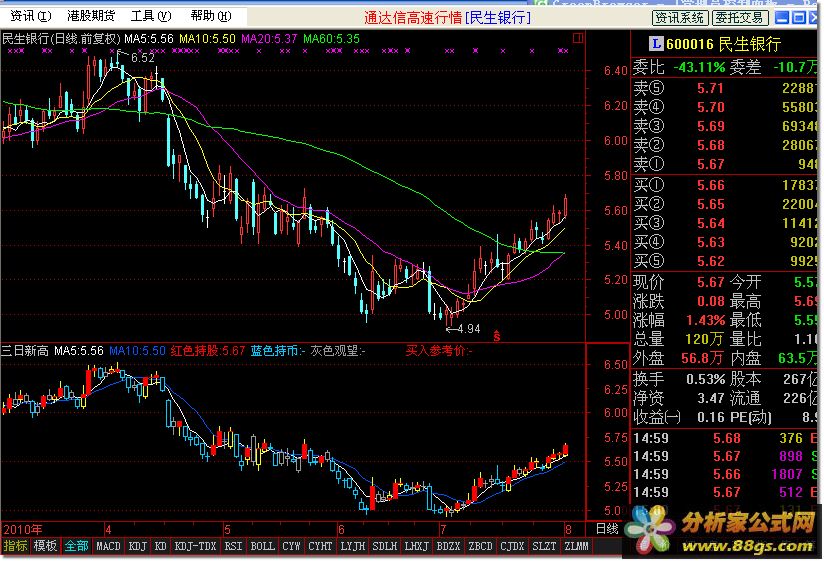824x561 pixels.
Task: Click the 外盘 value 56.8万
Action: point(702,358)
